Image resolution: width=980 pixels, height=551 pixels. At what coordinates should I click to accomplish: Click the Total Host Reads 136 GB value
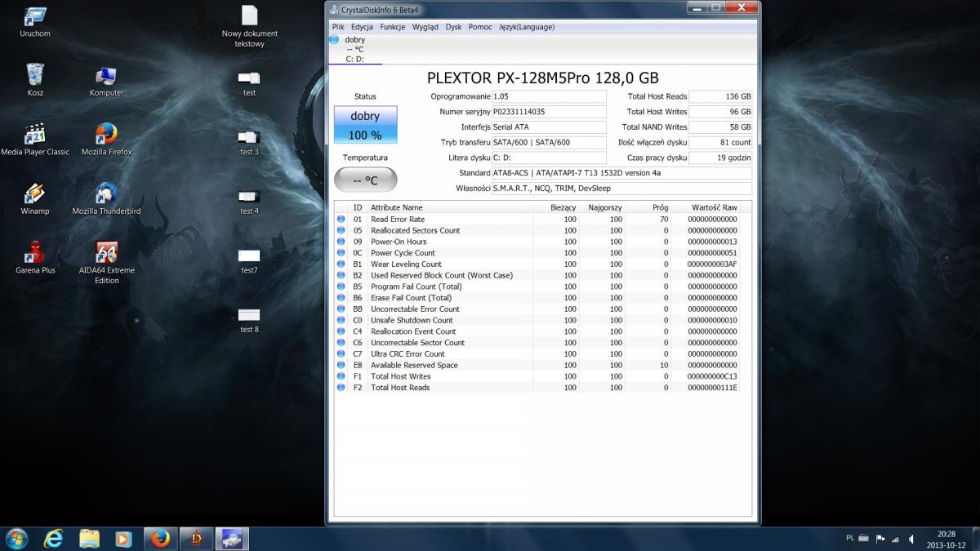(x=720, y=96)
